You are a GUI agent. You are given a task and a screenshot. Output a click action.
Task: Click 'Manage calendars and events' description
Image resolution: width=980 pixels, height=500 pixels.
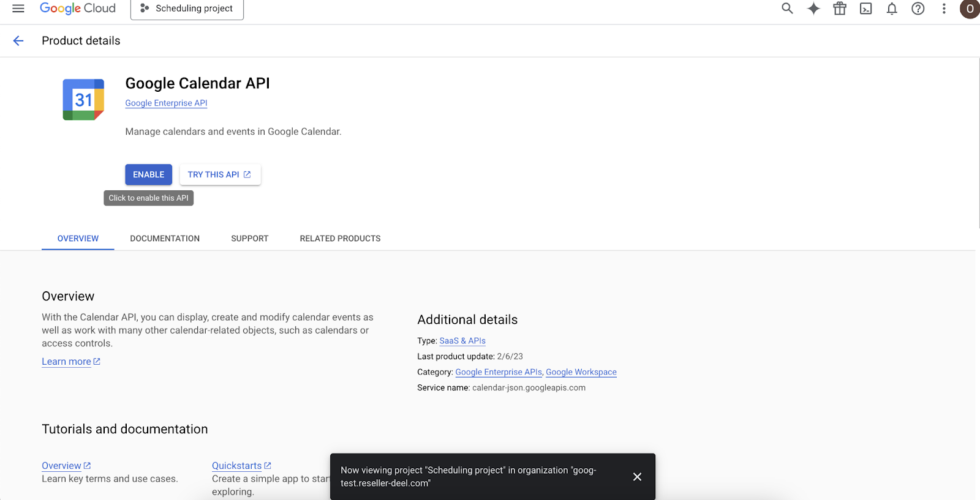point(233,132)
